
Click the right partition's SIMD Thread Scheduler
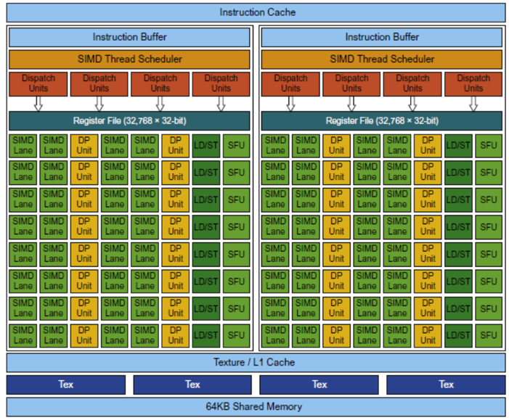tap(382, 59)
